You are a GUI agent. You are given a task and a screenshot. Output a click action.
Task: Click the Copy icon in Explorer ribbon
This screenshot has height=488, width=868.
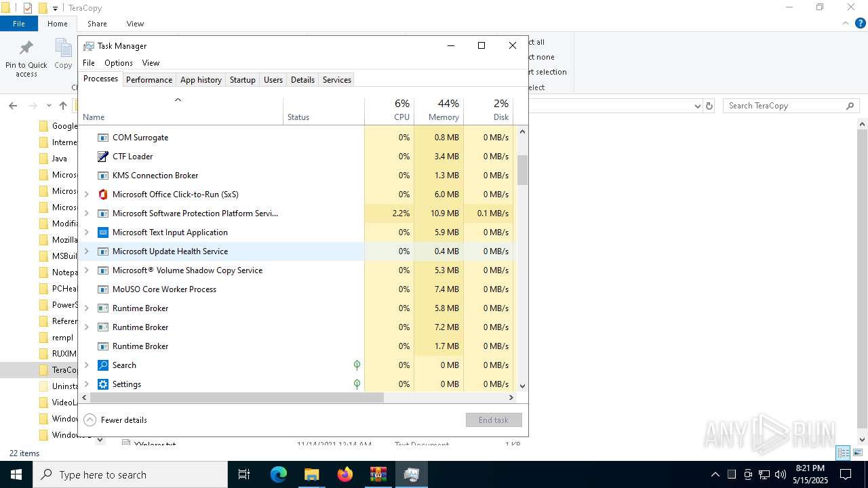click(x=63, y=49)
